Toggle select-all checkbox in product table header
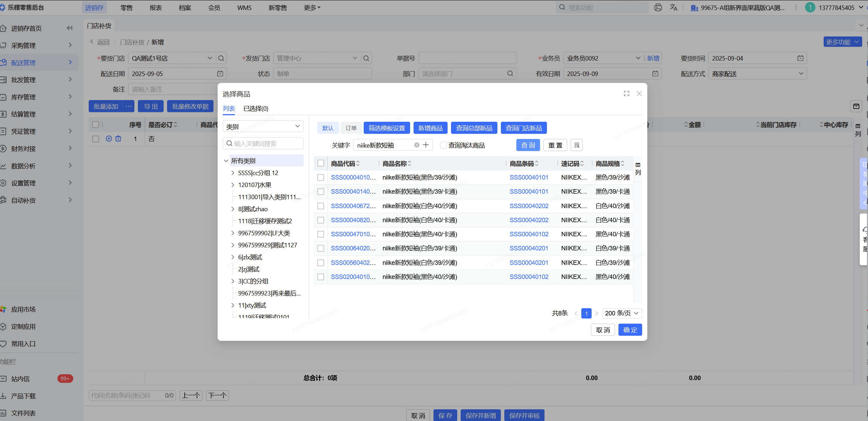868x421 pixels. coord(321,163)
